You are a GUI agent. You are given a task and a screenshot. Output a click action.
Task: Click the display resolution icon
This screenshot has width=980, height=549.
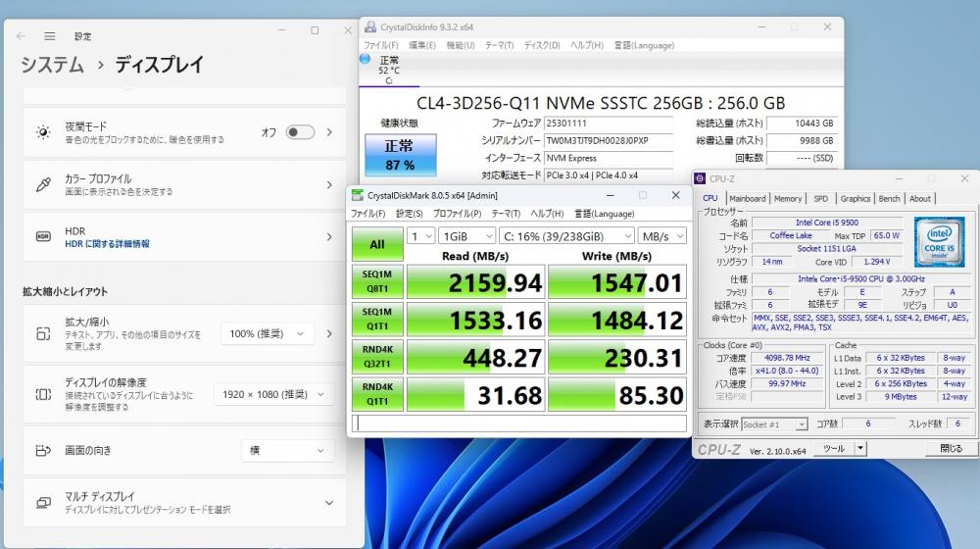43,394
